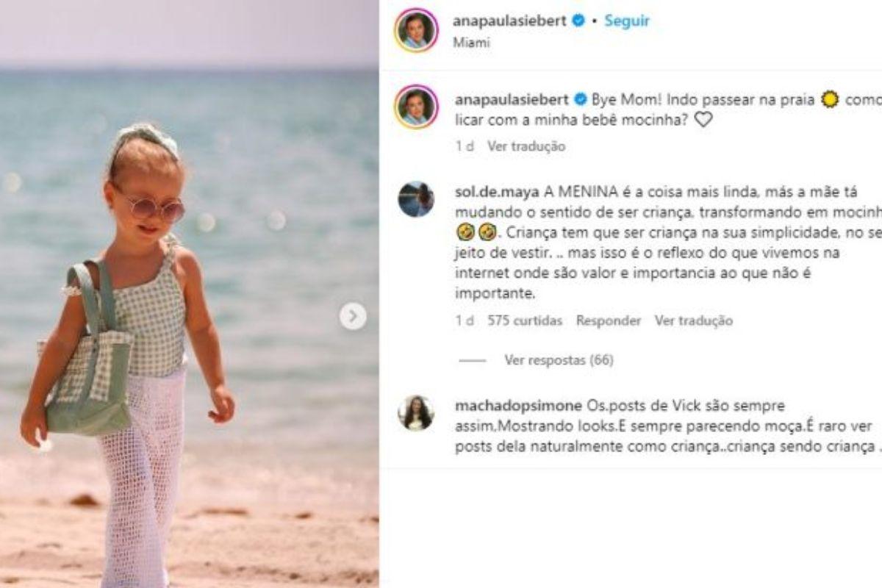Image resolution: width=882 pixels, height=588 pixels.
Task: Click the verified badge beside header username
Action: [578, 21]
